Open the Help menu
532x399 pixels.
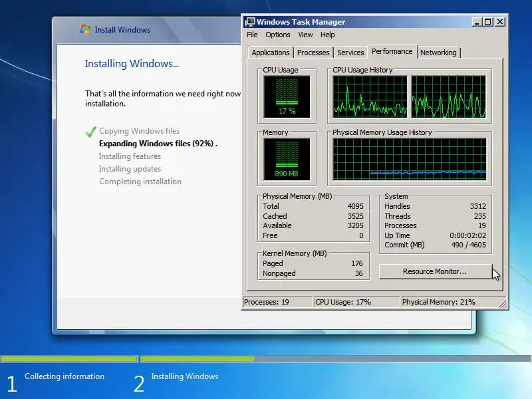[327, 35]
